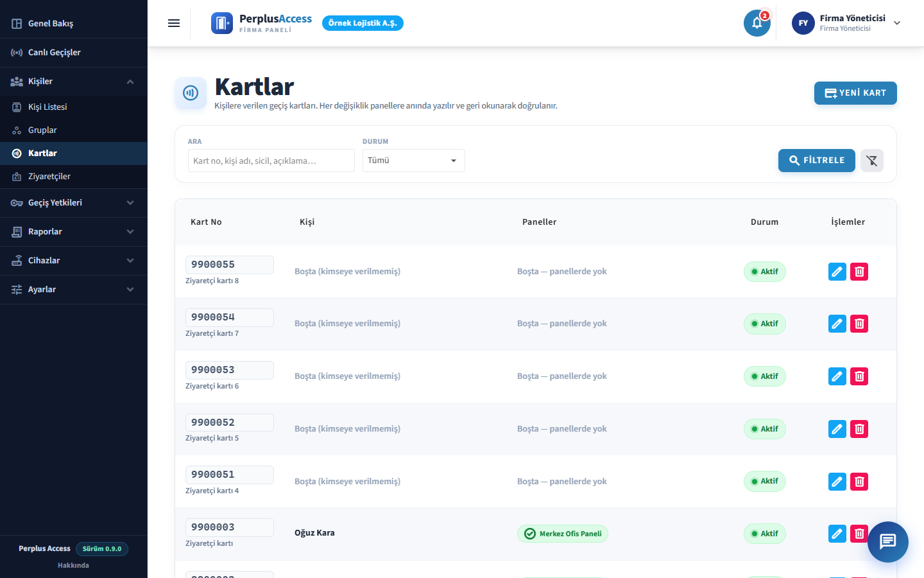The height and width of the screenshot is (578, 924).
Task: Click the Örnek Lojistik A.Ş. badge
Action: [x=363, y=23]
